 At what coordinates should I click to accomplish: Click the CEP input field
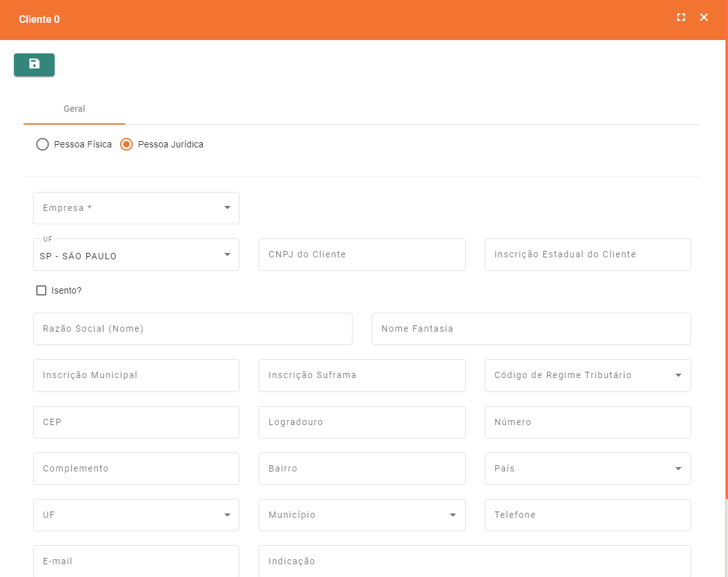click(x=136, y=422)
